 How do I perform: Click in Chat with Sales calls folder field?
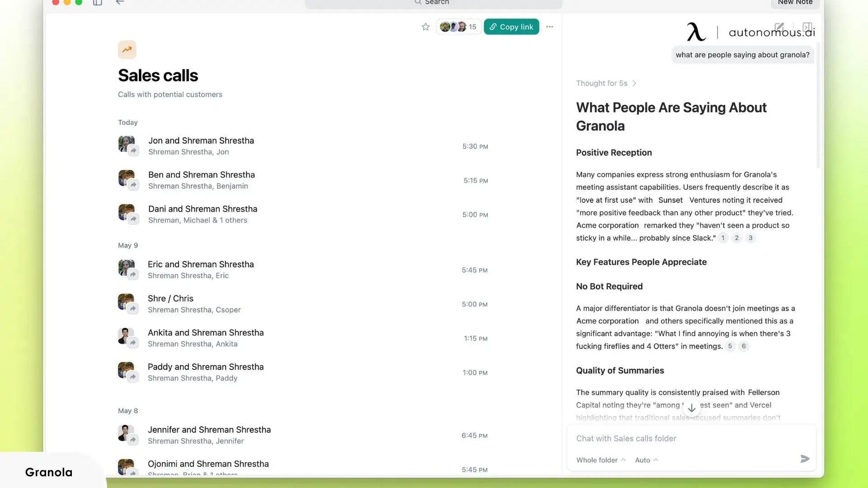click(678, 438)
